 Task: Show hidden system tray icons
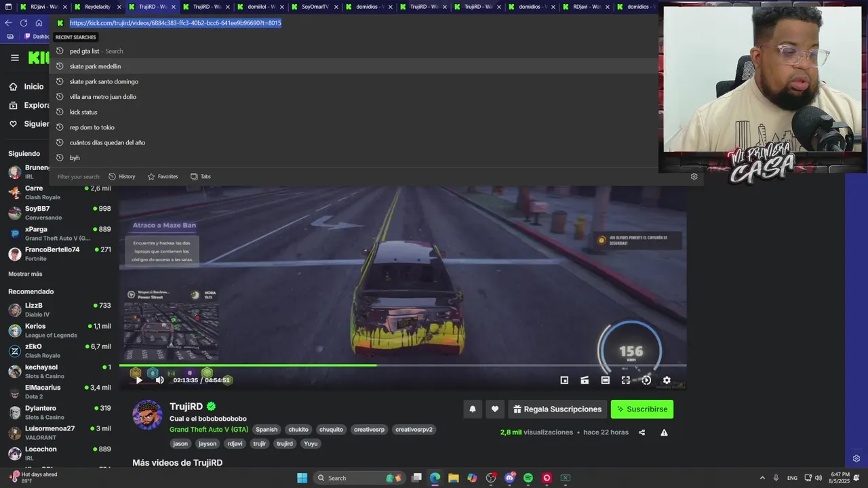pos(762,478)
